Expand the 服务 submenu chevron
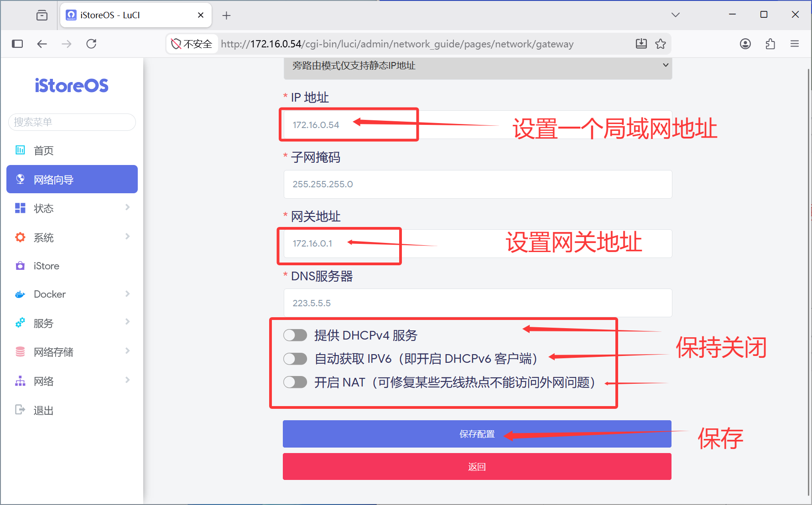The height and width of the screenshot is (505, 812). click(128, 322)
